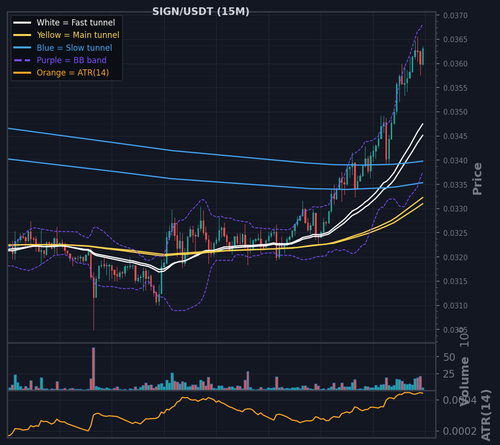Click the tallest red volume bar

94,369
